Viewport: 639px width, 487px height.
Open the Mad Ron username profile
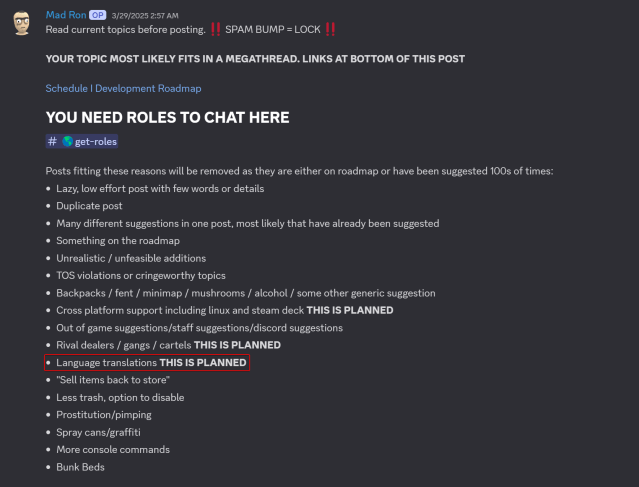66,15
